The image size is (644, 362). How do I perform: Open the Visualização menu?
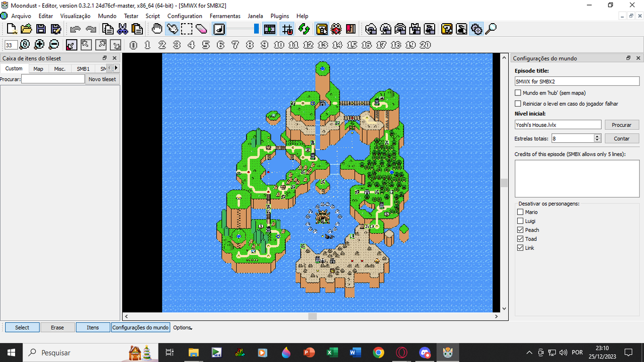coord(75,16)
